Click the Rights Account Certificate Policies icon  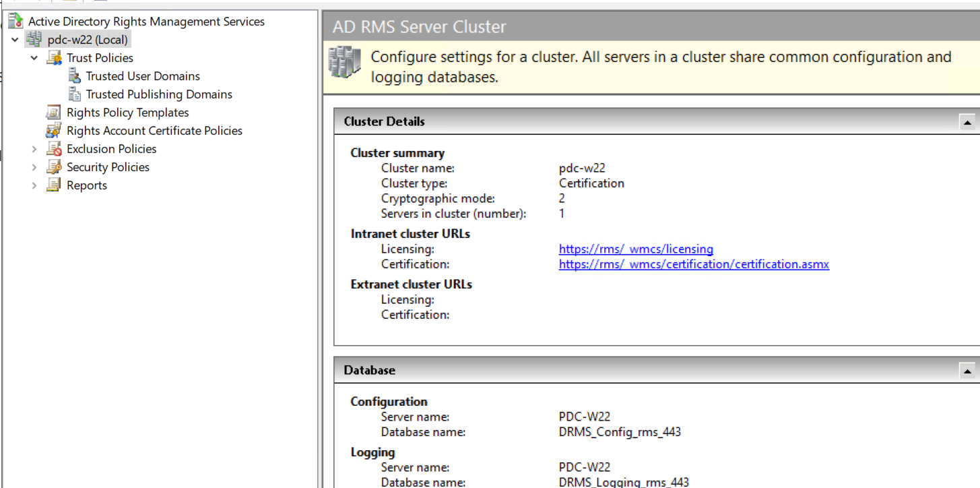point(54,131)
